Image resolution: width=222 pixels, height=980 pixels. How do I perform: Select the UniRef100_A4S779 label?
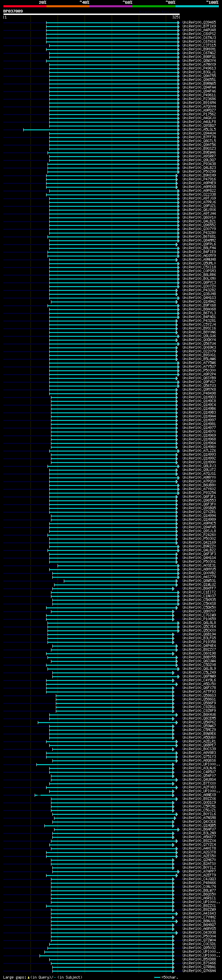(199, 577)
